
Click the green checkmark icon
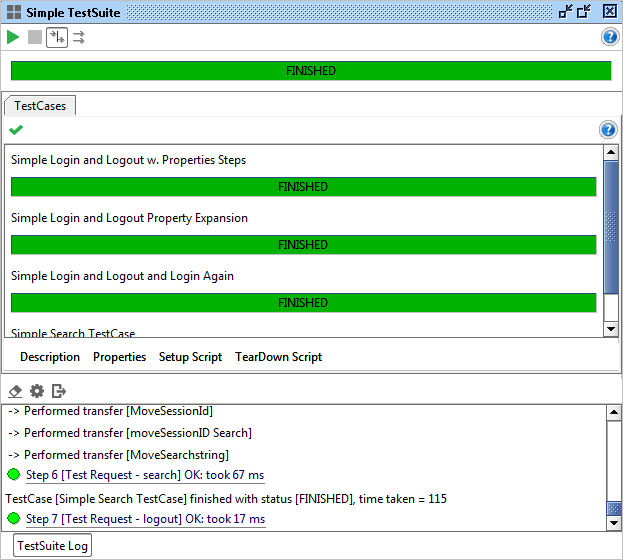pyautogui.click(x=16, y=130)
